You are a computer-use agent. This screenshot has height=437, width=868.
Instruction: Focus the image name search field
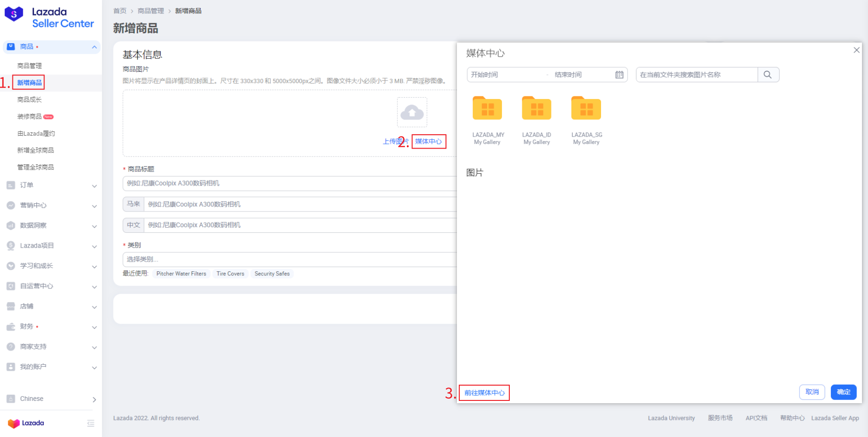point(697,75)
